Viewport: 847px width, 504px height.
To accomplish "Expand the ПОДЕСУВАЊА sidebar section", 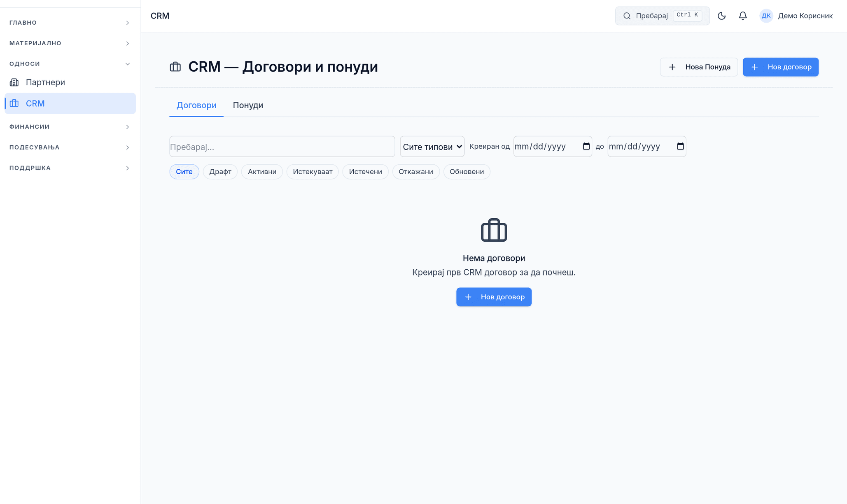I will 70,147.
